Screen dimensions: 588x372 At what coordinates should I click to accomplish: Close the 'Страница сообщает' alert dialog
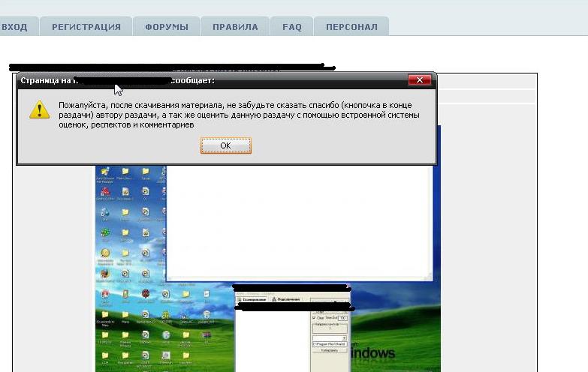tap(420, 79)
